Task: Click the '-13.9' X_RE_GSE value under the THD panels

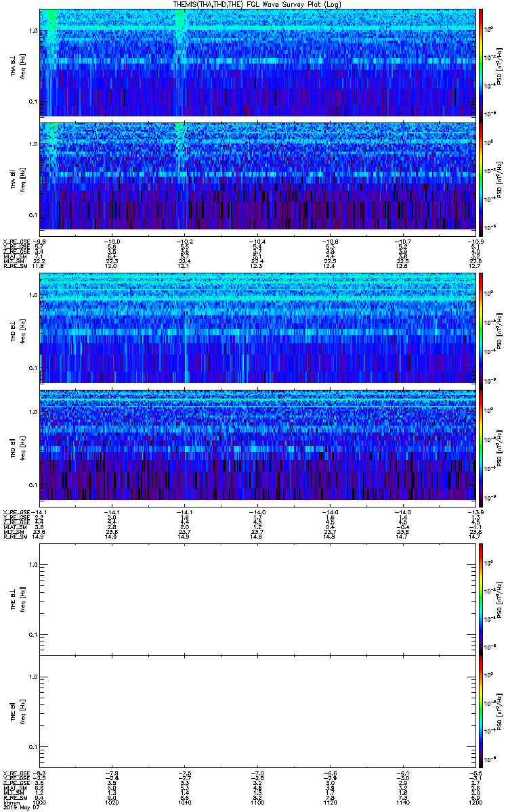Action: click(x=475, y=512)
